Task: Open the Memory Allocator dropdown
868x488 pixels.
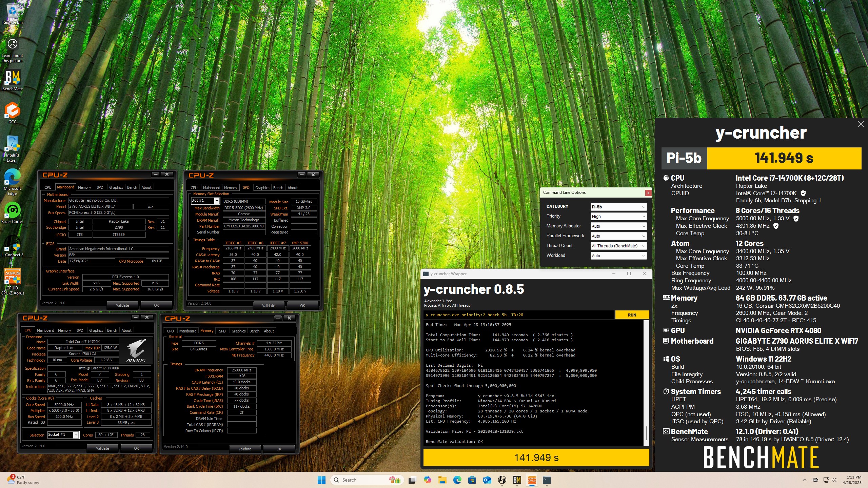Action: point(618,226)
